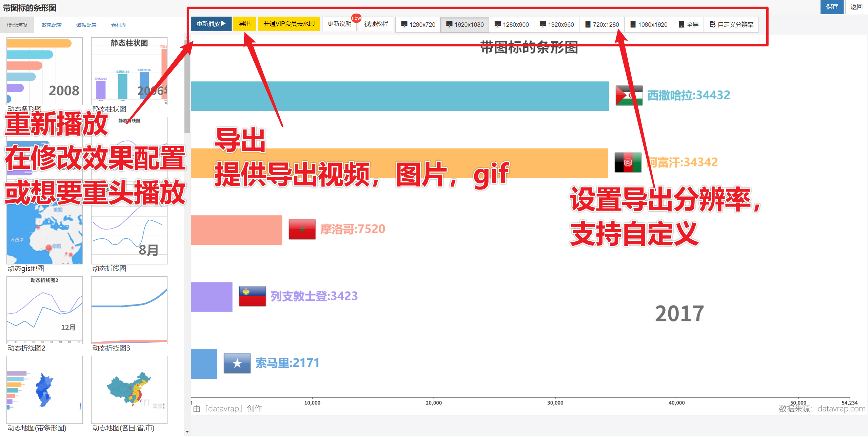This screenshot has width=868, height=437.
Task: Switch to the 效果配置 tab
Action: tap(52, 25)
